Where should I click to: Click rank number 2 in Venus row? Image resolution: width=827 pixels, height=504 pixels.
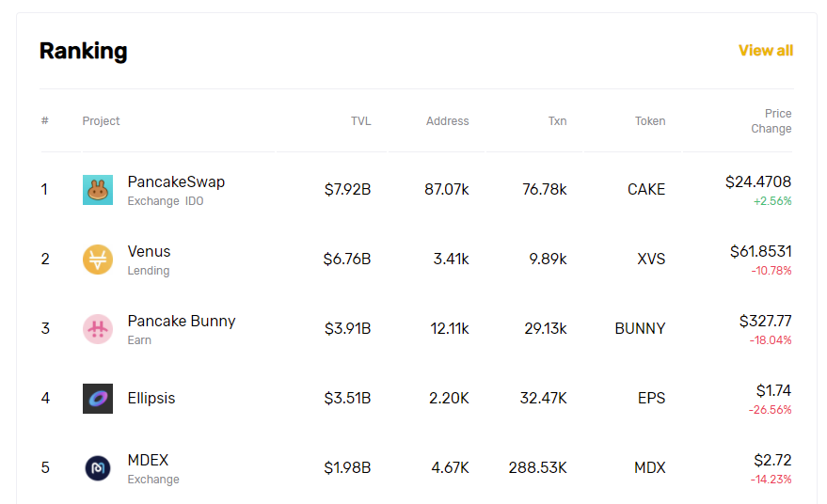[45, 260]
